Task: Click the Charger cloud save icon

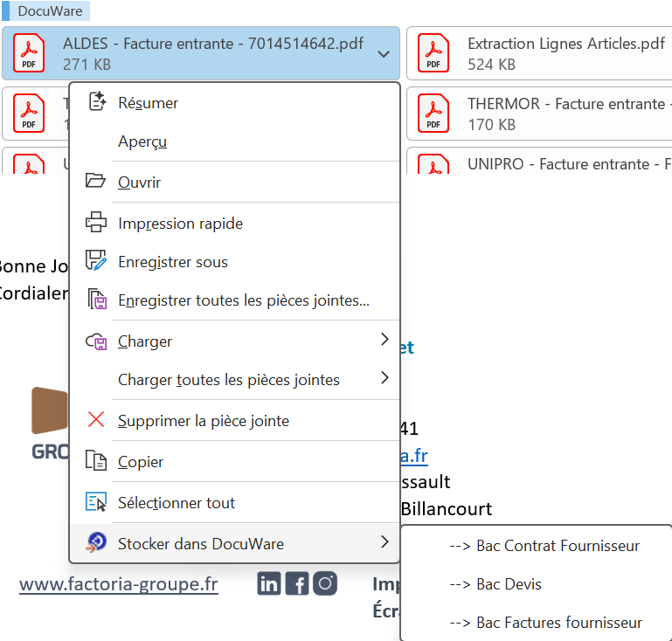Action: pyautogui.click(x=96, y=341)
